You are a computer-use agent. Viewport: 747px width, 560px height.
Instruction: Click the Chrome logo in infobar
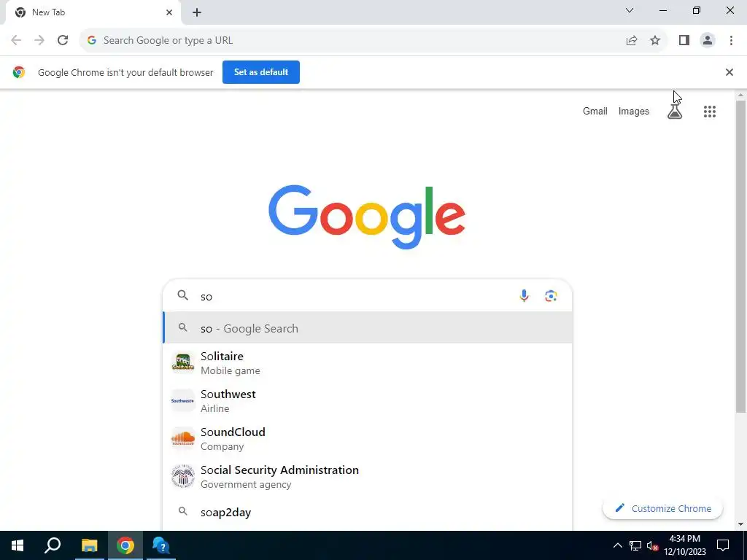[19, 72]
